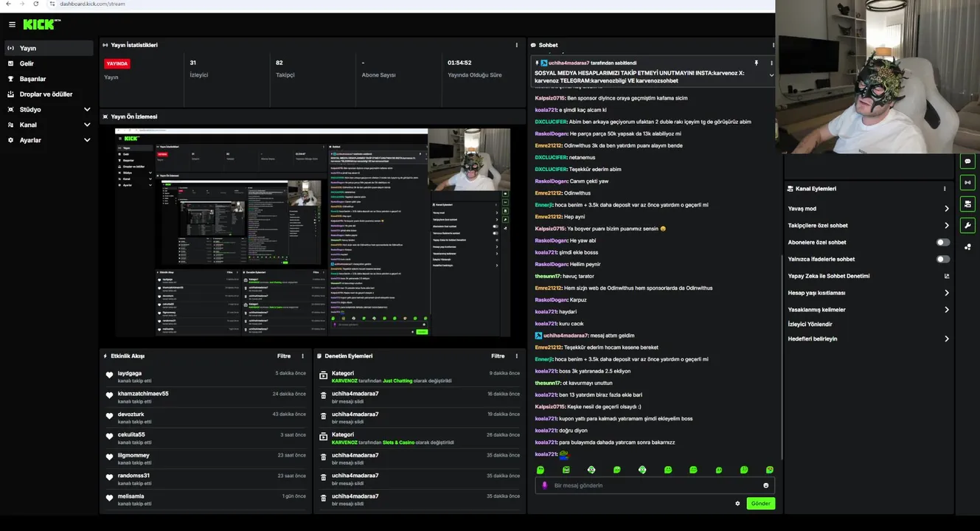The image size is (980, 531).
Task: Open Filtre in Denetim Eylemleri panel
Action: click(498, 356)
